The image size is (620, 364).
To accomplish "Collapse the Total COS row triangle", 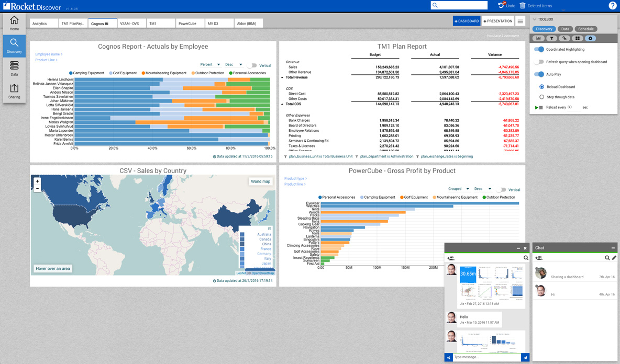I will (x=282, y=105).
